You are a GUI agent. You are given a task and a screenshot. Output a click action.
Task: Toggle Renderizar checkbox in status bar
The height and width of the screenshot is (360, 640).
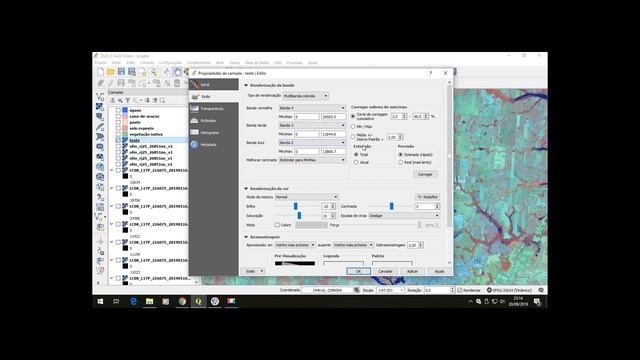click(x=460, y=290)
